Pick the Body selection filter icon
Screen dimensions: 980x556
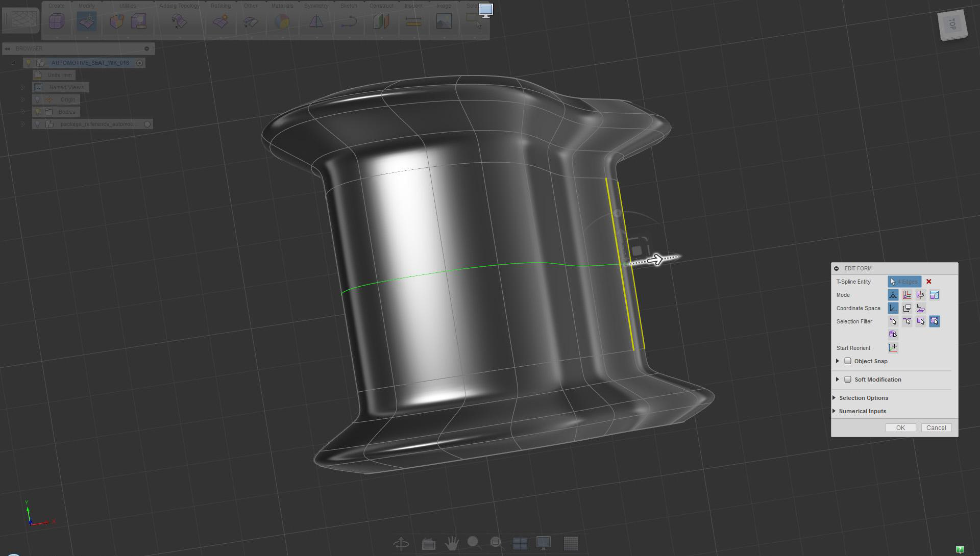pyautogui.click(x=893, y=335)
